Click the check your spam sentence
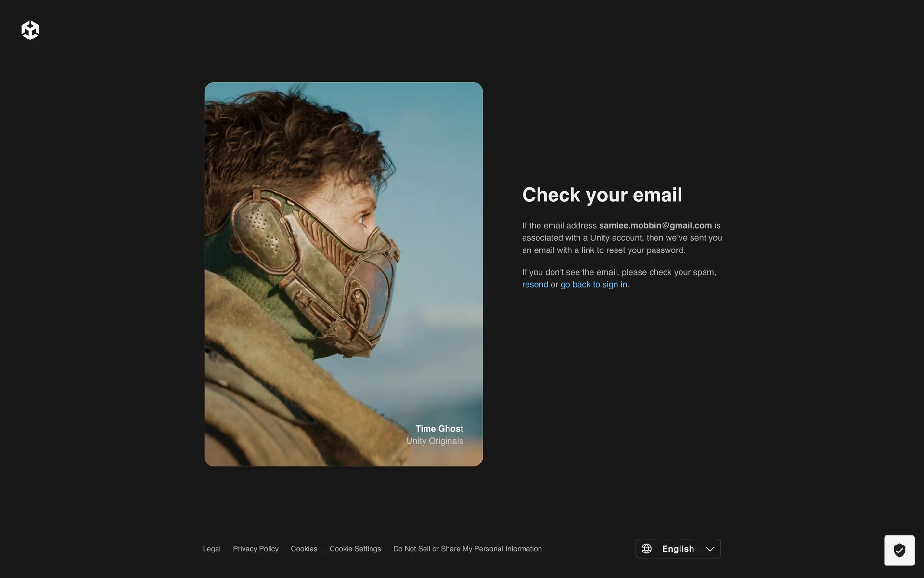Screen dimensions: 924x578 click(x=619, y=272)
